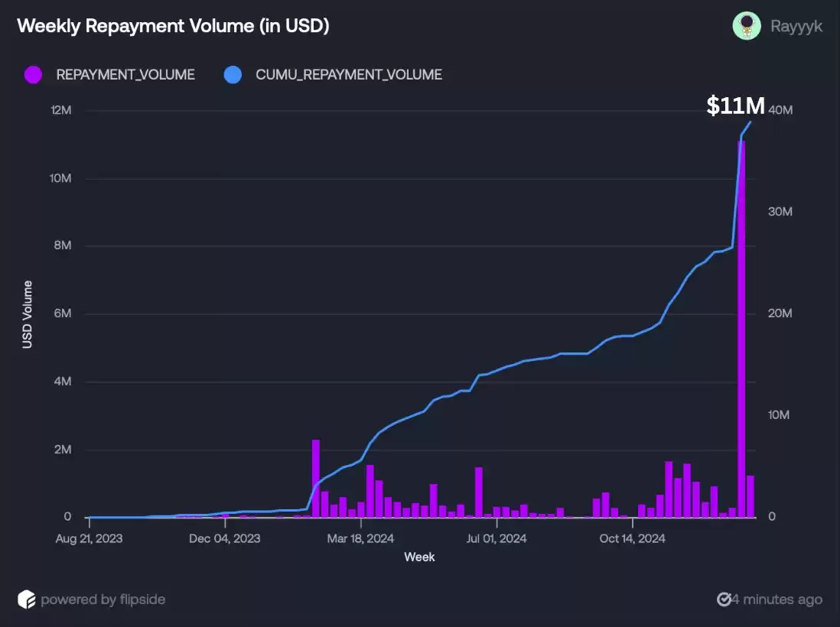Click the tallest purple repayment bar
This screenshot has width=840, height=627.
click(741, 330)
